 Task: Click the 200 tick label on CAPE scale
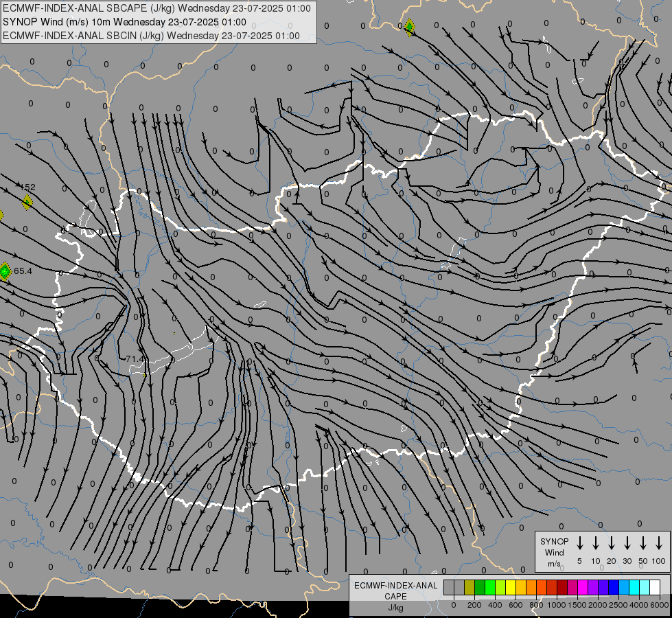point(474,605)
